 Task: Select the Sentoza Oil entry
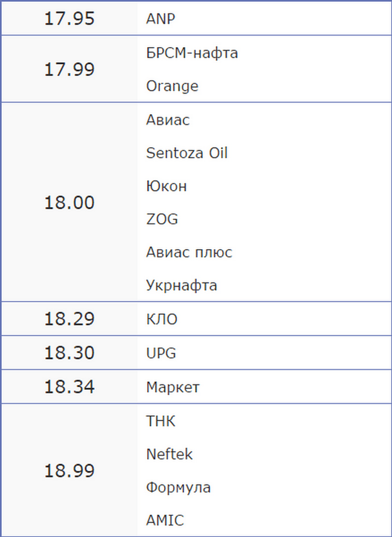187,153
